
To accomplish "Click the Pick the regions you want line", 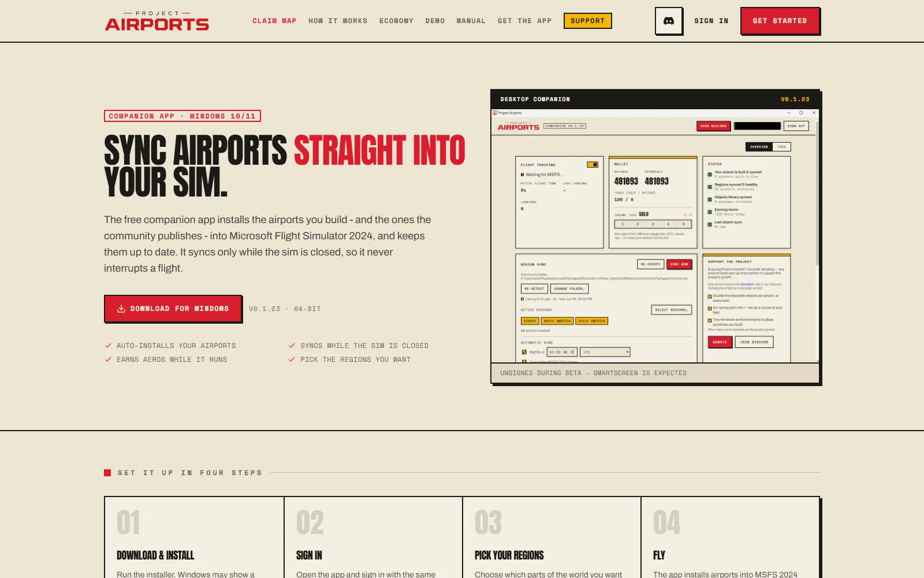I will pyautogui.click(x=349, y=360).
